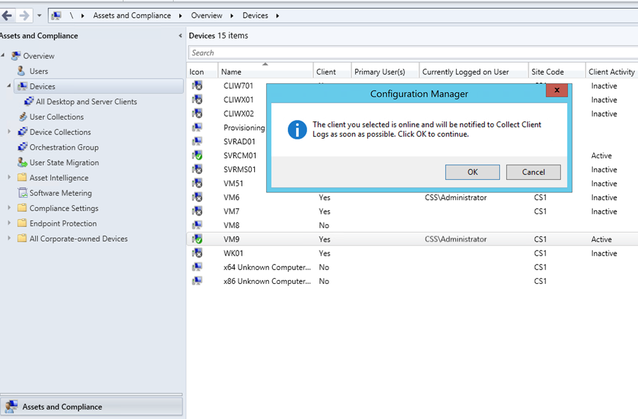The image size is (638, 419).
Task: Click device icon for x86 Unknown Computer
Action: click(x=197, y=281)
